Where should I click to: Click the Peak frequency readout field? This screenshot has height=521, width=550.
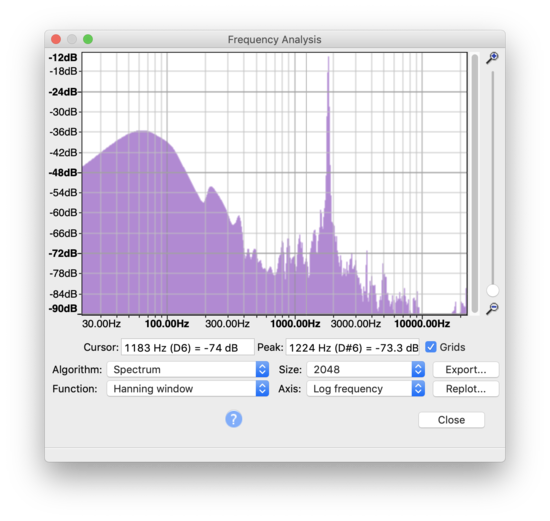click(x=353, y=347)
